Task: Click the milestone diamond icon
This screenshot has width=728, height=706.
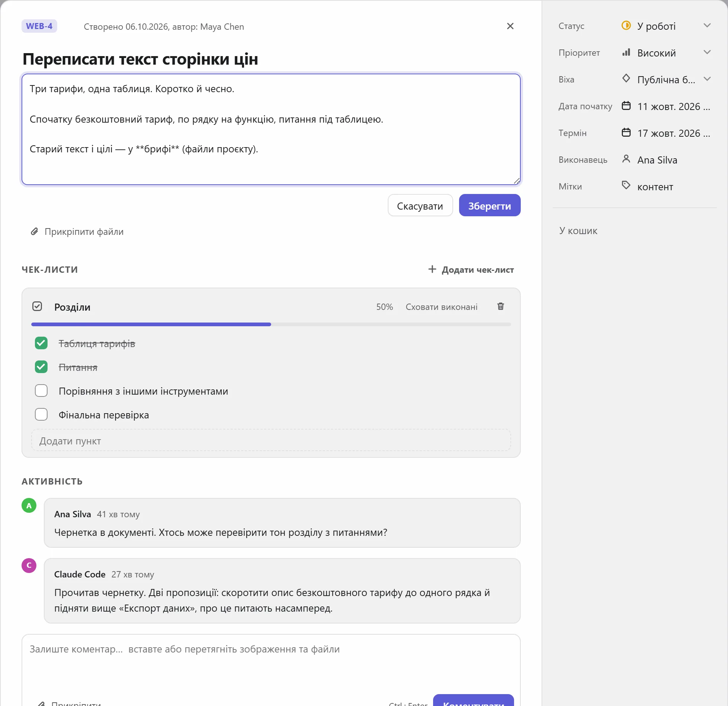Action: [626, 79]
